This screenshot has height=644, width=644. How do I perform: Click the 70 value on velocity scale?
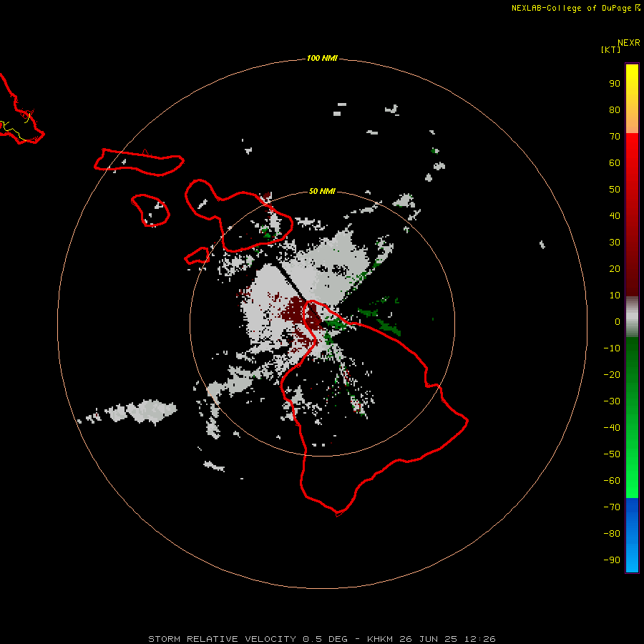615,137
